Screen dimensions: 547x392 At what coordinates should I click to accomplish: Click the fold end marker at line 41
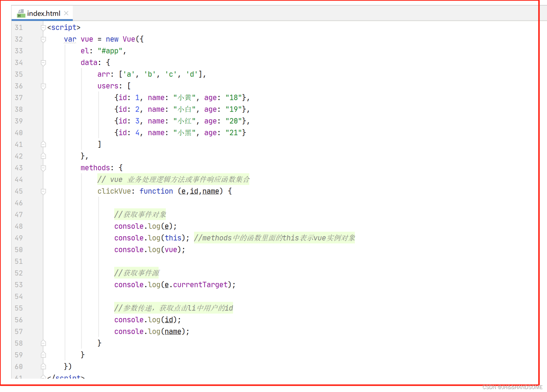click(x=43, y=145)
